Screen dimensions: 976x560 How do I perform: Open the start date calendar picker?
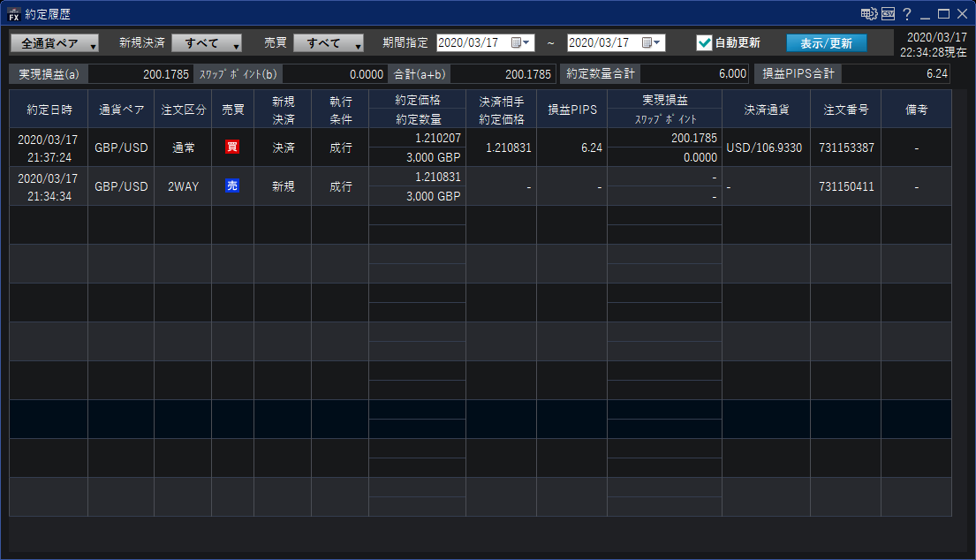(518, 42)
